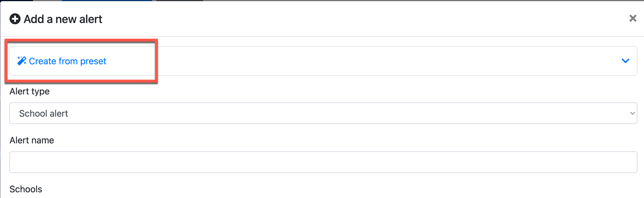Viewport: 644px width, 198px height.
Task: Click the Alert name label
Action: click(32, 140)
